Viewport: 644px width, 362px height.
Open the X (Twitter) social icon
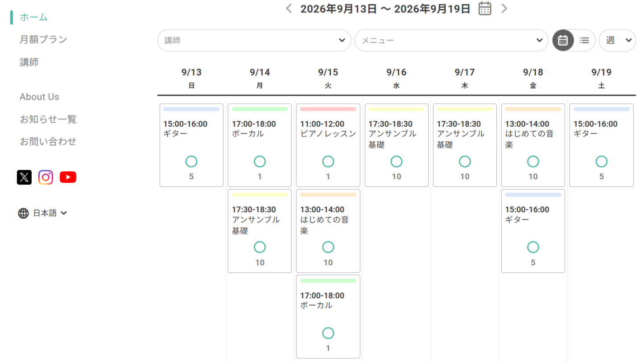pyautogui.click(x=24, y=177)
